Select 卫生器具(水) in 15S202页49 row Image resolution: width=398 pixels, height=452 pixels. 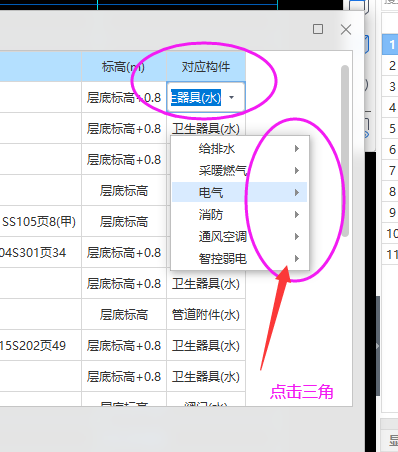(x=206, y=345)
